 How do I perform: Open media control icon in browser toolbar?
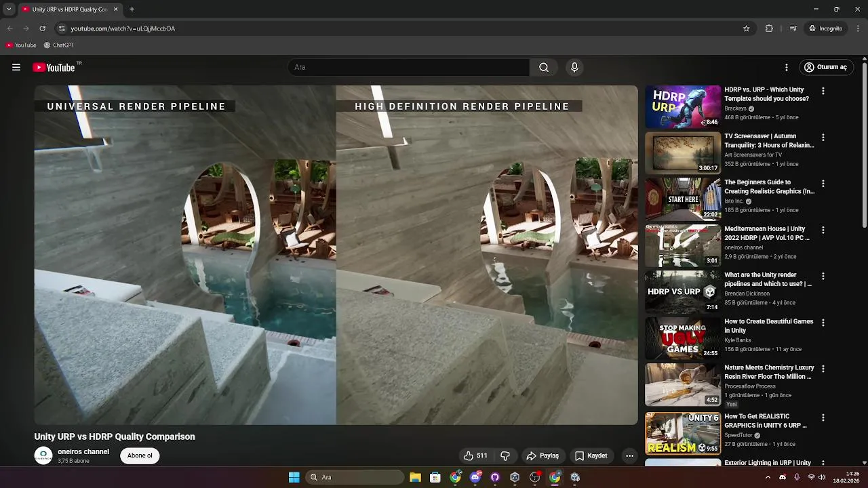pos(793,28)
